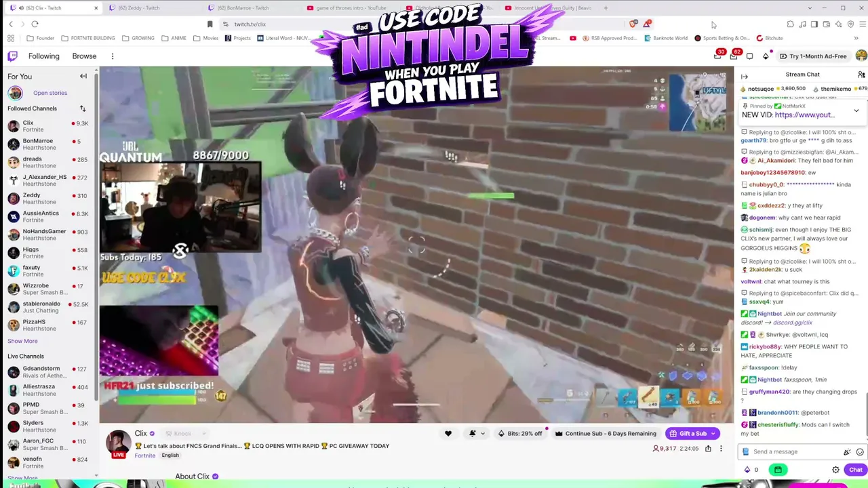Open the Twitch home logo
The image size is (868, 488).
12,56
